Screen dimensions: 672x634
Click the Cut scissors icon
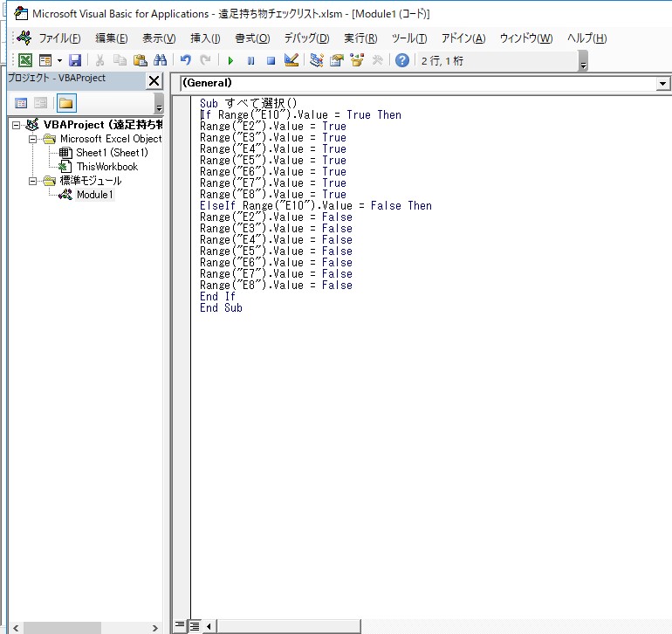99,60
